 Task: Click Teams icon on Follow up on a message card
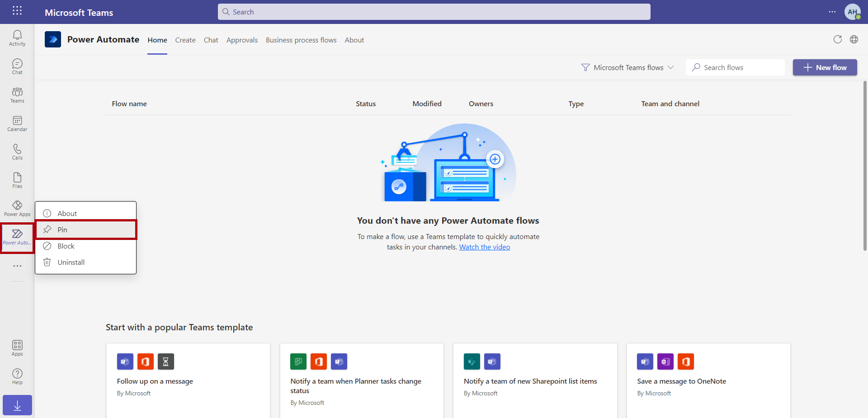pyautogui.click(x=125, y=362)
